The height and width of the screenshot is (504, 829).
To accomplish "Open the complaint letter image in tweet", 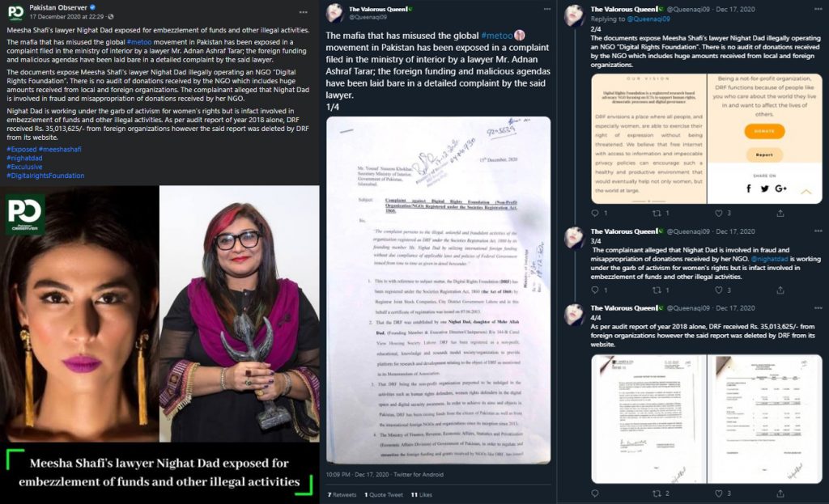I will pyautogui.click(x=438, y=290).
